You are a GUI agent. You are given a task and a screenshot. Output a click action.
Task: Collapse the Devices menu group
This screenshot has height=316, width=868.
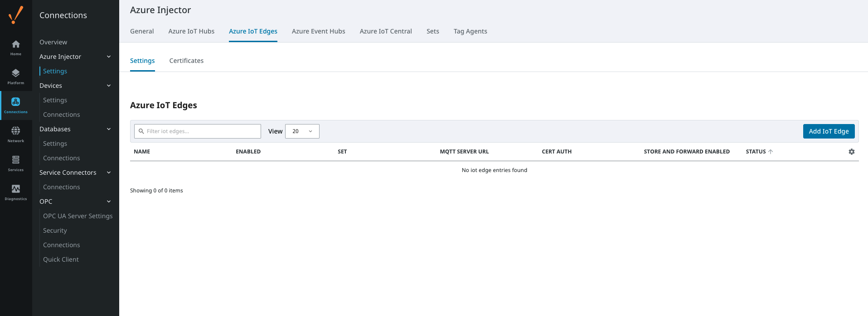point(109,86)
